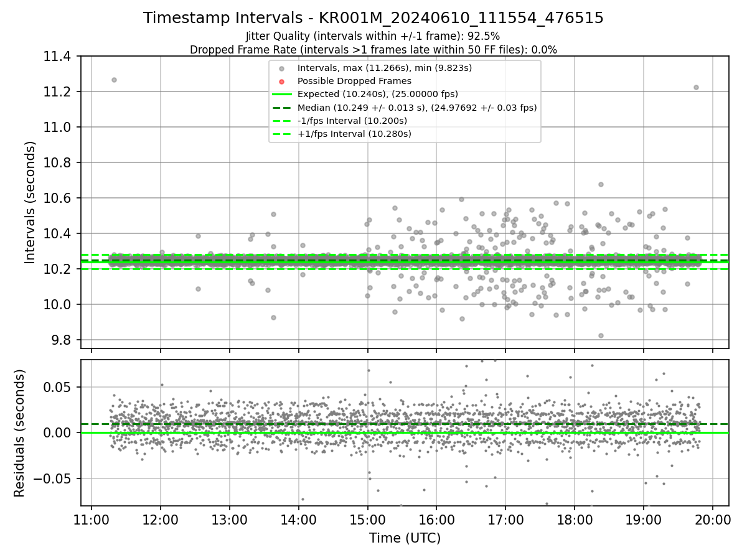Click the 10.6 tick on the intervals axis
747x560 pixels.
coord(59,198)
